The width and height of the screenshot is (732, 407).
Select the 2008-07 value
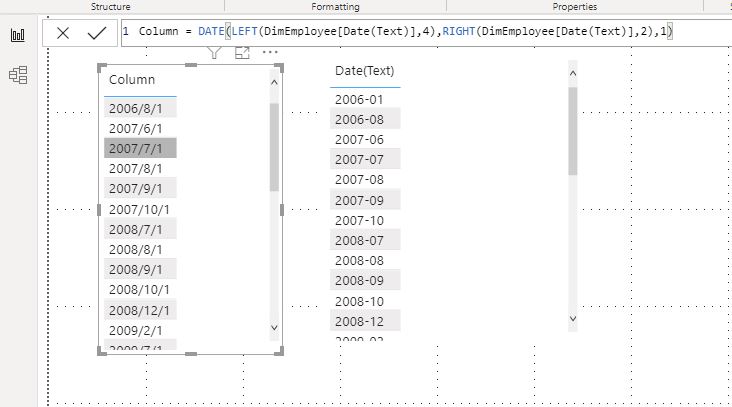click(365, 241)
